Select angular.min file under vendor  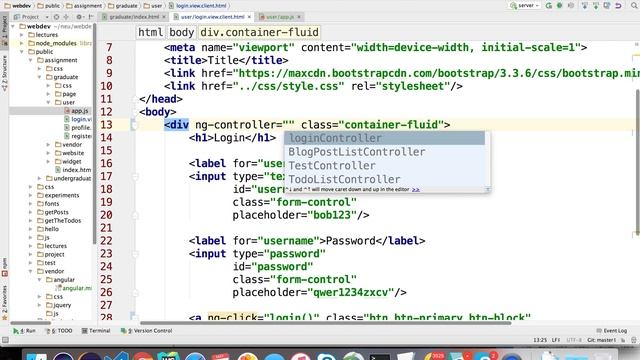click(x=74, y=288)
